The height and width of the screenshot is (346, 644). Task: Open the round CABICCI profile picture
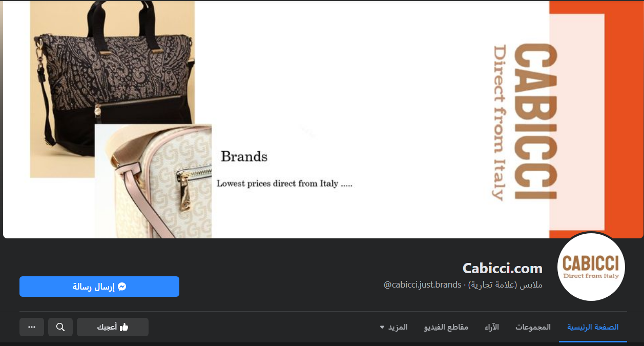(591, 266)
